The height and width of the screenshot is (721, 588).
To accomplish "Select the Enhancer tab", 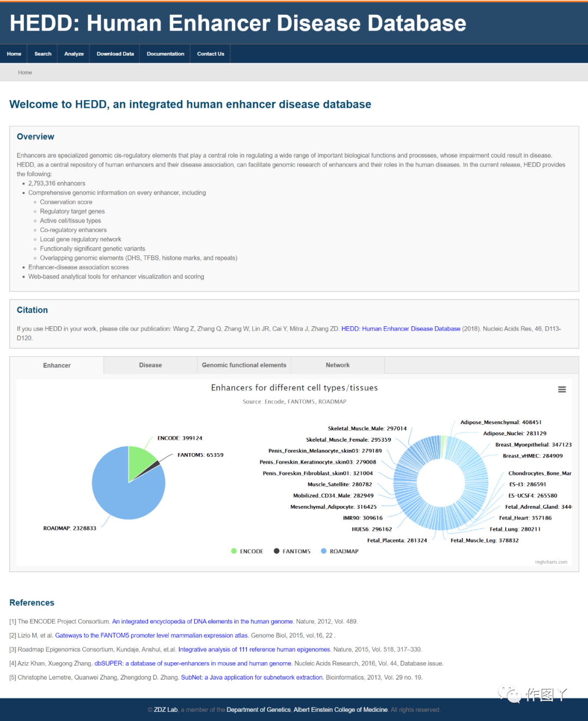I will pyautogui.click(x=57, y=365).
